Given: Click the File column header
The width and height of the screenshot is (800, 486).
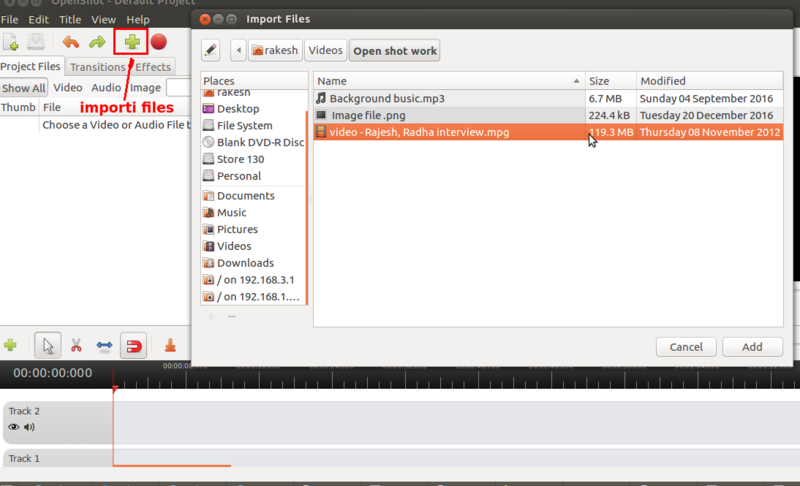Looking at the screenshot, I should click(x=115, y=107).
